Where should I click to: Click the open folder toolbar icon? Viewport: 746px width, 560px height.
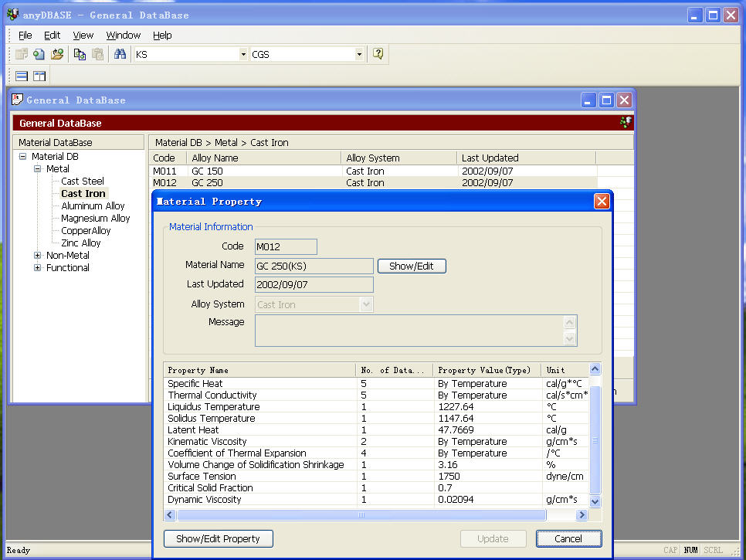click(x=57, y=54)
